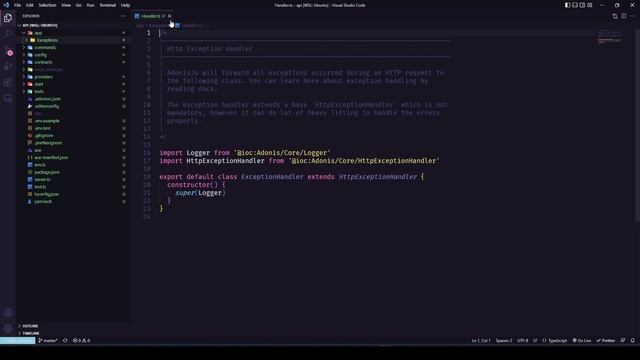Open the Search view in activity bar
The image size is (640, 360).
point(8,34)
